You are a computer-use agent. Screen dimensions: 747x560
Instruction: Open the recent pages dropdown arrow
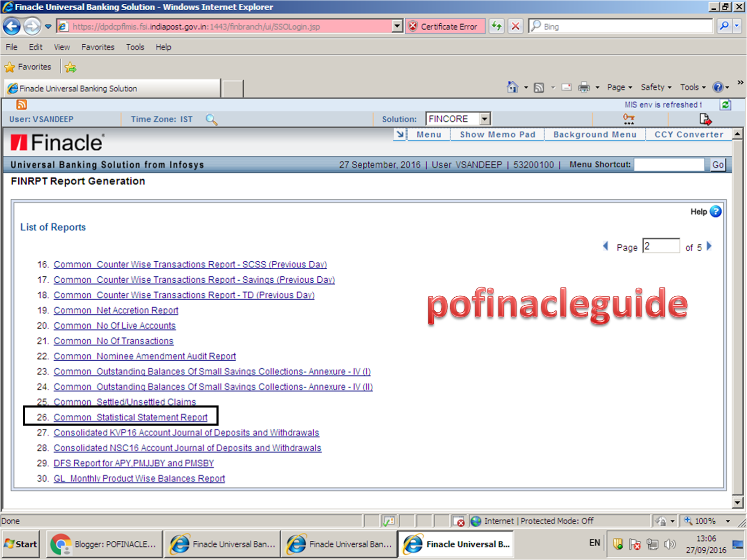pyautogui.click(x=48, y=27)
